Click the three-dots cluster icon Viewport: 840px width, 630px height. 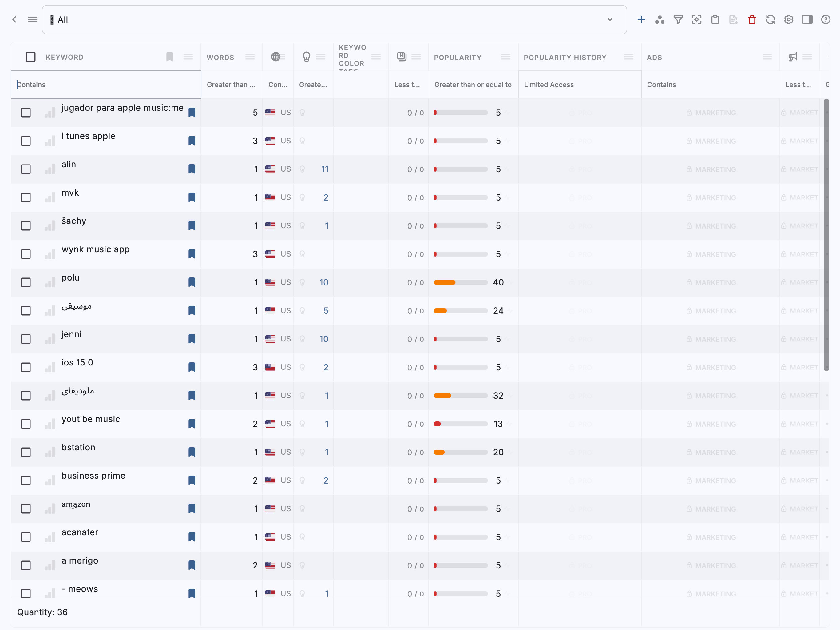660,20
